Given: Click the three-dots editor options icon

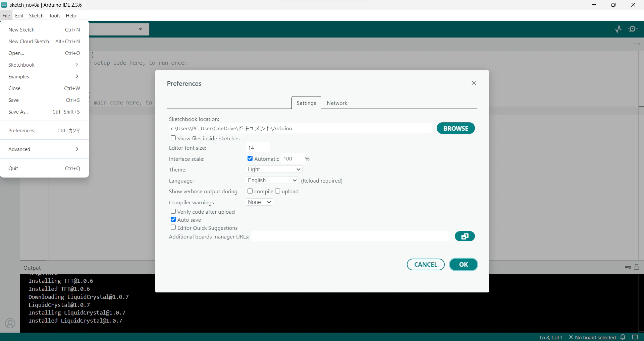Looking at the screenshot, I should [637, 44].
